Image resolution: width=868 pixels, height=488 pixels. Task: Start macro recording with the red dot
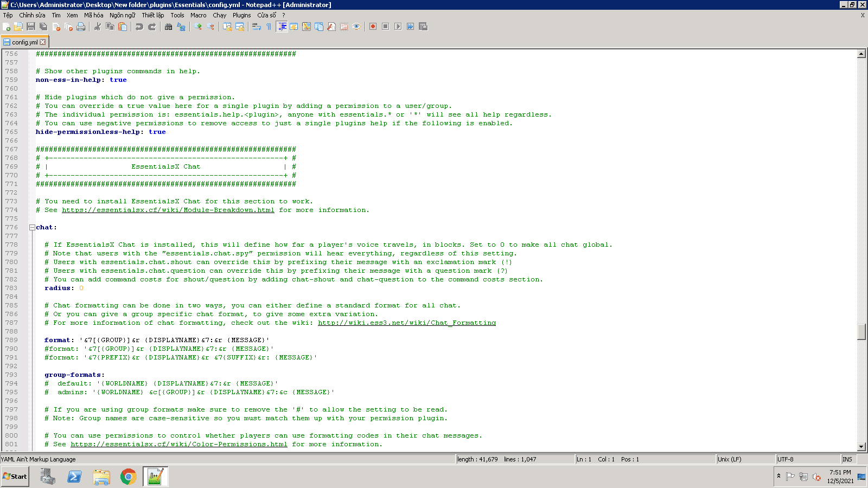pos(373,27)
